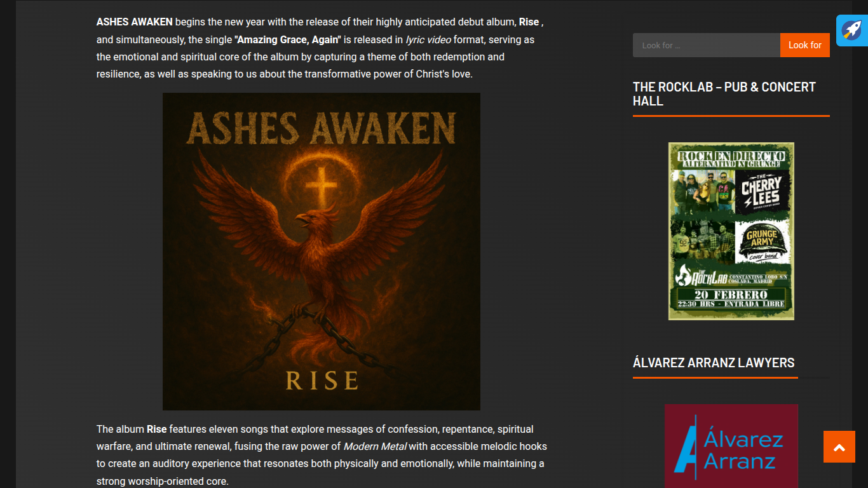Click '20 FEBRERO' date on the poster

click(x=731, y=295)
